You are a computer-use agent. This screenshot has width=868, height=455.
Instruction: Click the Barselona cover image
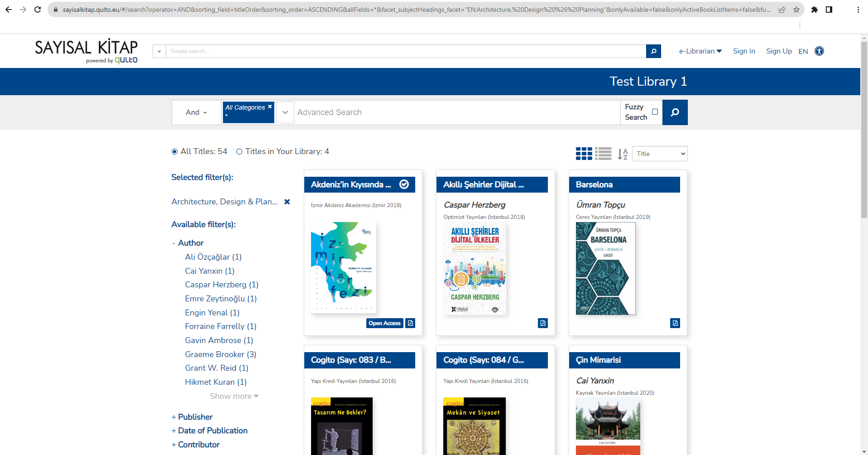tap(606, 269)
